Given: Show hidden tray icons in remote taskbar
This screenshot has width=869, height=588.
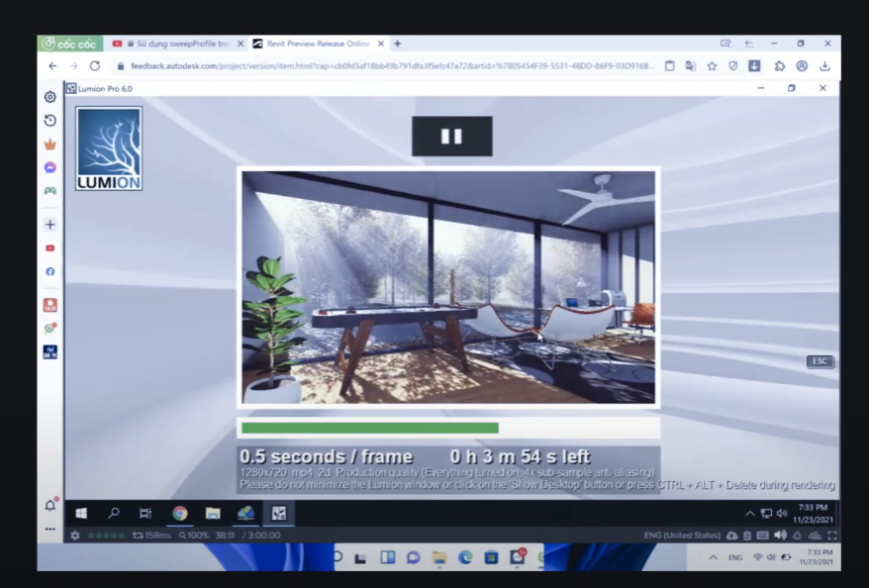Looking at the screenshot, I should point(749,514).
